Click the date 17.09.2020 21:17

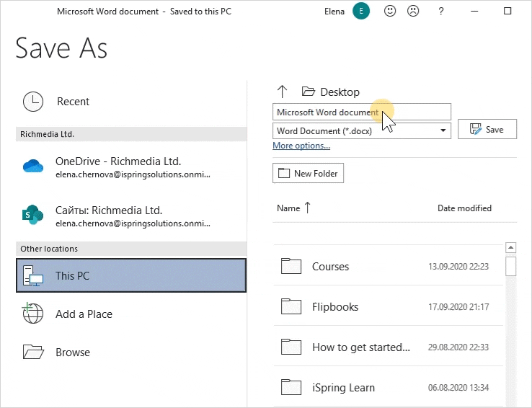(x=458, y=306)
